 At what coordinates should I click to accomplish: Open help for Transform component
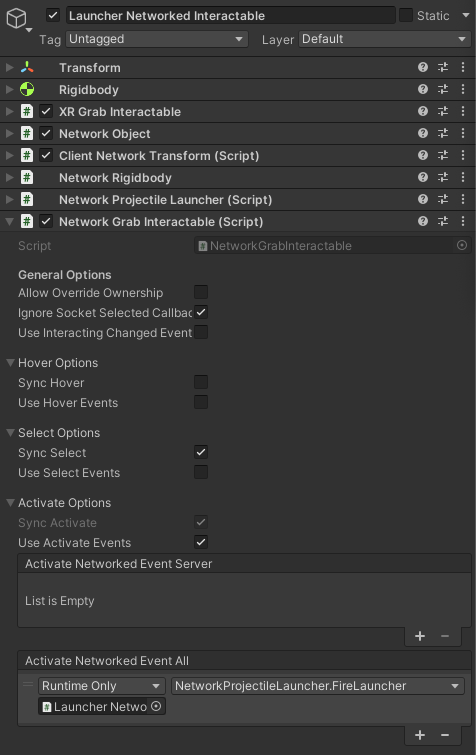click(423, 67)
